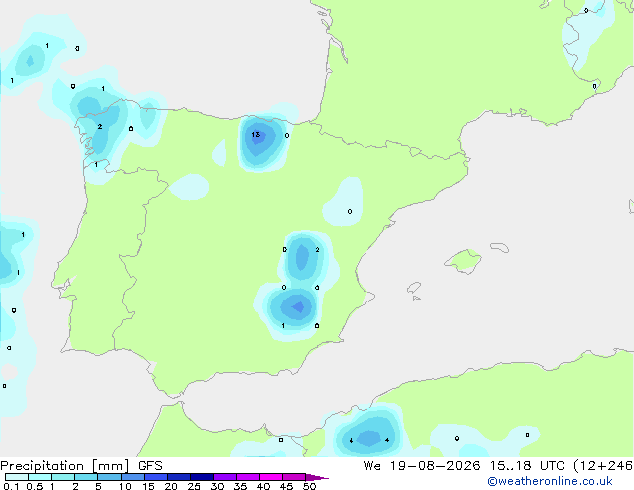
Task: Click the 20–25 mm legend color swatch
Action: click(179, 477)
